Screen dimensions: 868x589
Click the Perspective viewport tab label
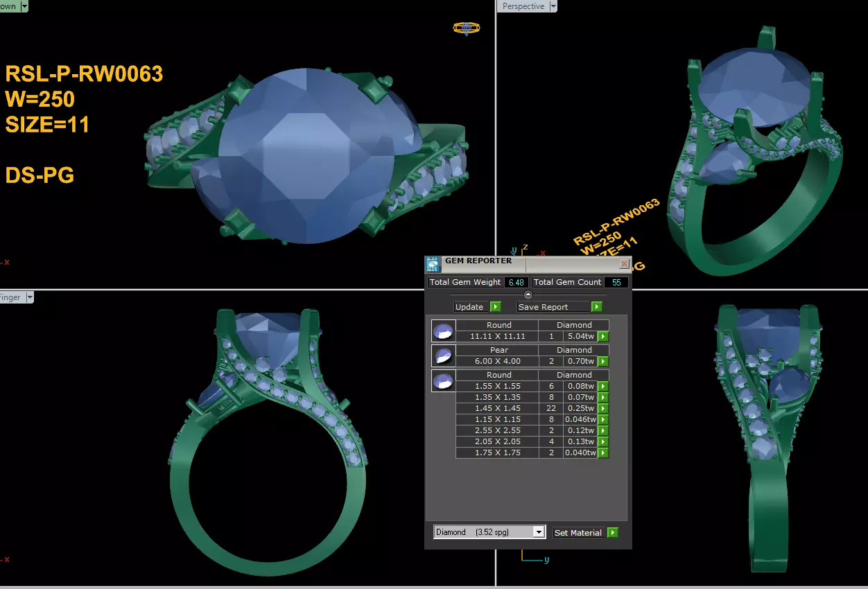point(523,6)
